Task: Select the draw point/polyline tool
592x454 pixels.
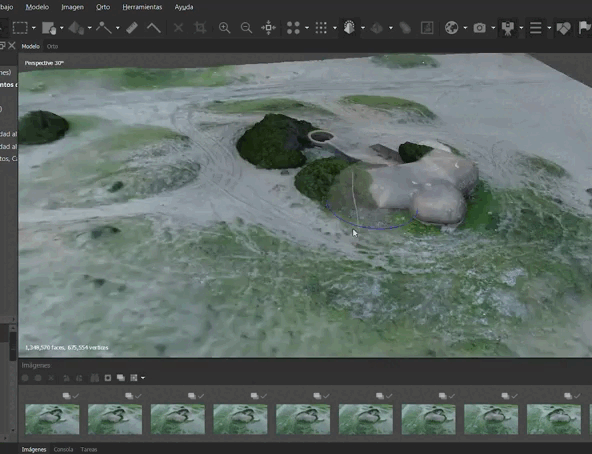Action: [104, 28]
